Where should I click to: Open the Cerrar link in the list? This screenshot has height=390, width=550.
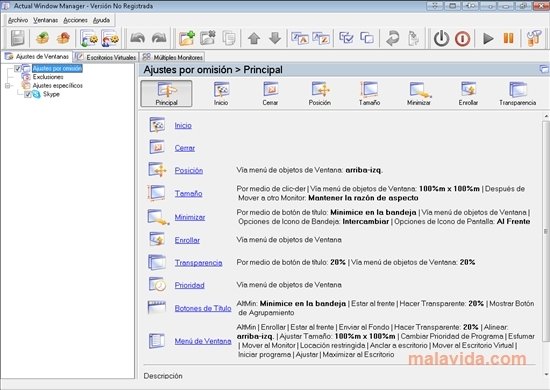[x=185, y=148]
